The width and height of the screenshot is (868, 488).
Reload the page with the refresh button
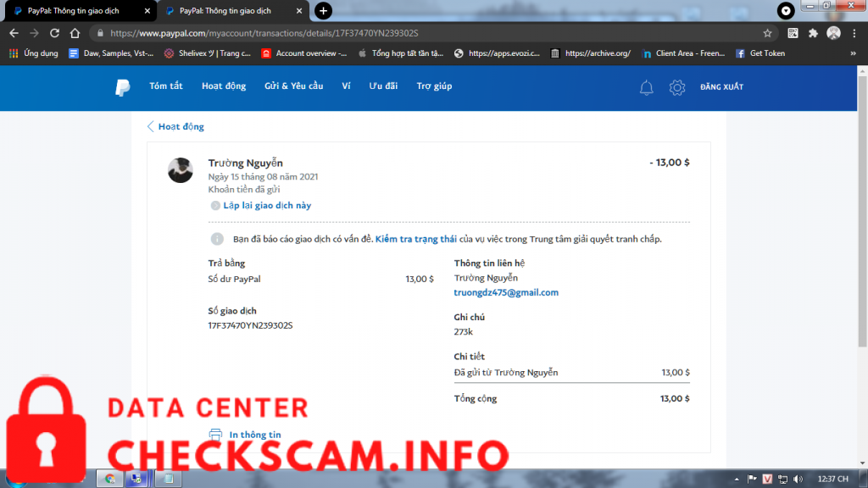click(54, 33)
